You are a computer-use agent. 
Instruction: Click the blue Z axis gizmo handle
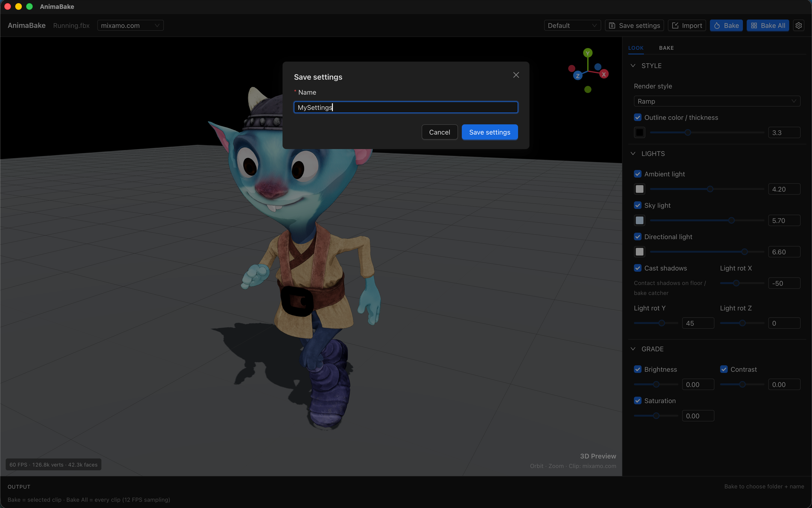[x=577, y=76]
